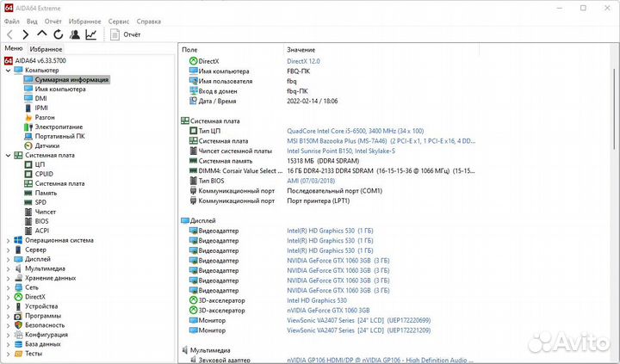The width and height of the screenshot is (620, 364).
Task: Select the Датчики sensor gauge icon
Action: click(28, 145)
